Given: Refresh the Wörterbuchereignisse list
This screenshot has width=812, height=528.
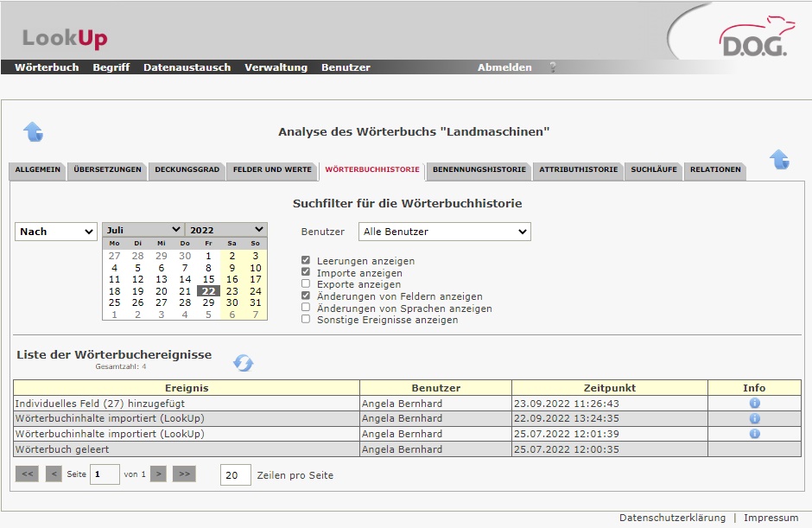Looking at the screenshot, I should pos(244,363).
